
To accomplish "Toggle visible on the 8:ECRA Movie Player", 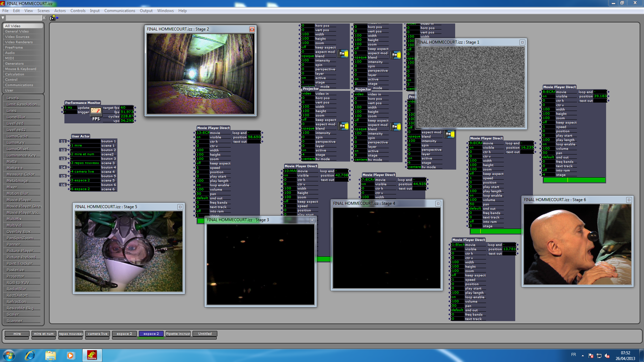I will (x=549, y=96).
